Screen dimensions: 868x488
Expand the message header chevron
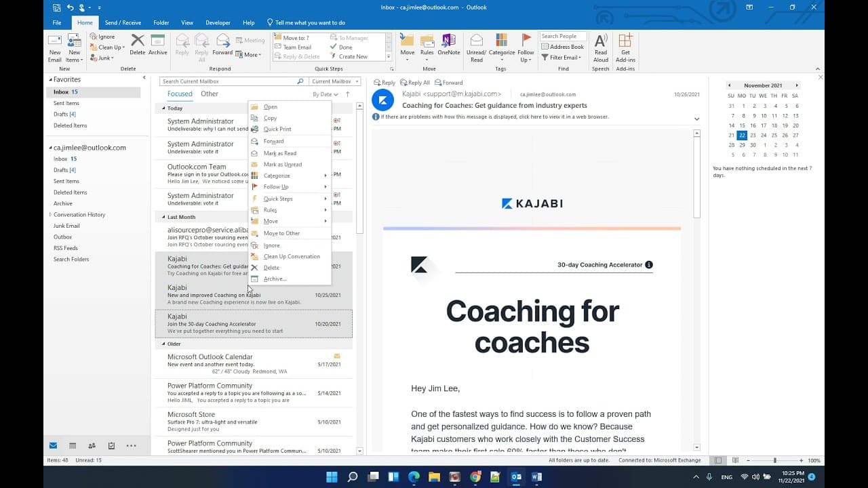coord(696,119)
